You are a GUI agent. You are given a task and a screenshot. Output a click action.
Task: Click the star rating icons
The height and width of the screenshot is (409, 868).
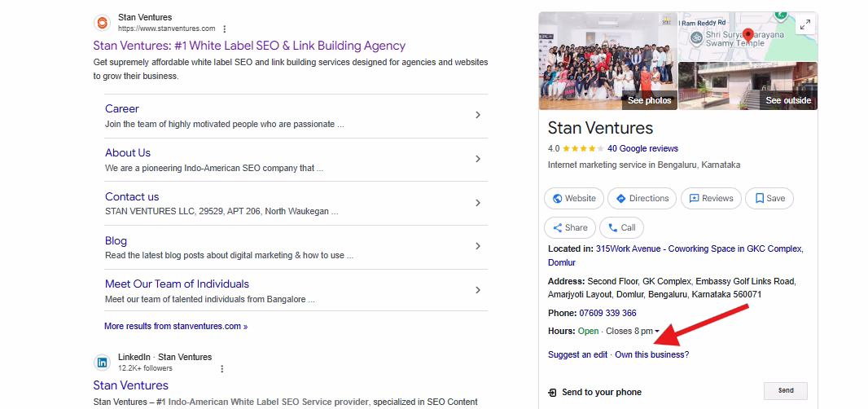click(583, 149)
